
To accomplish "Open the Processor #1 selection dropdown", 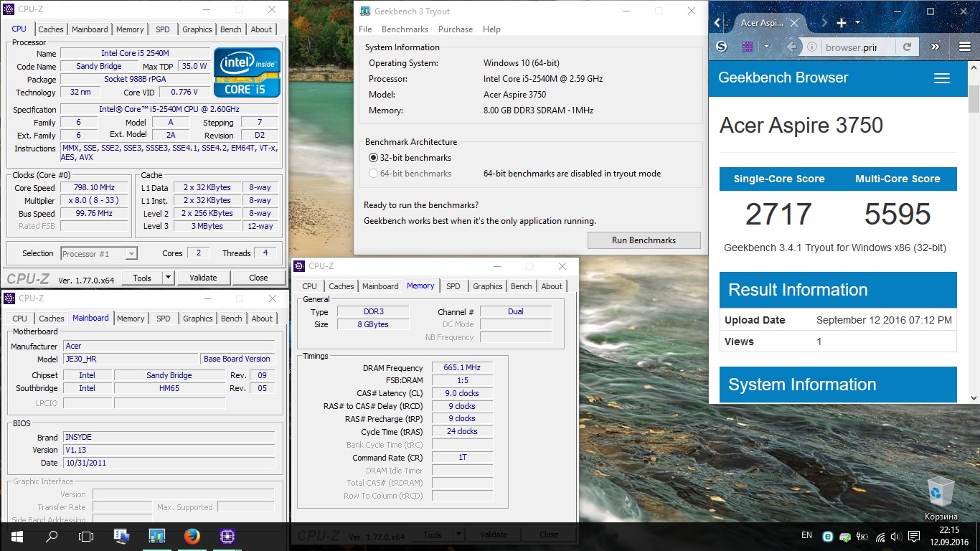I will click(99, 253).
